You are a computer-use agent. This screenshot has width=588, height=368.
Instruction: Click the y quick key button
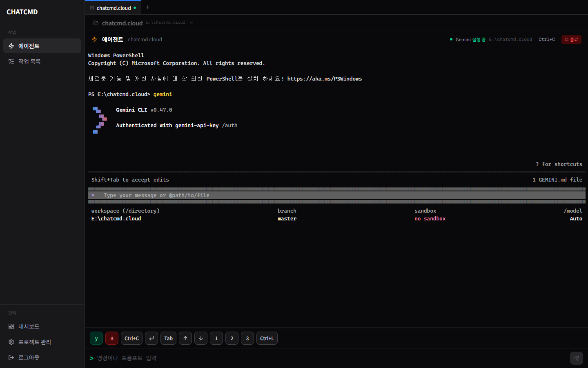tap(96, 338)
